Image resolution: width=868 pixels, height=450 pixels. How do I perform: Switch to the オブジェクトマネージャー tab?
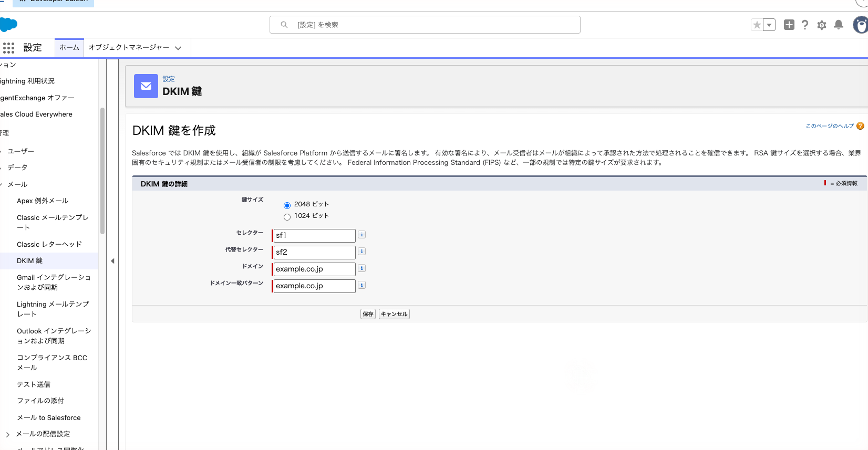coord(129,47)
